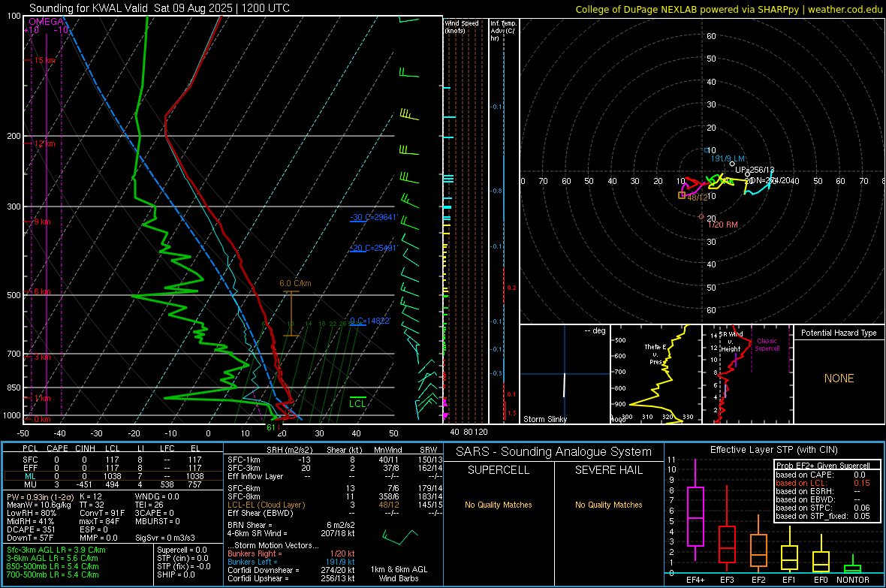886x588 pixels.
Task: Click the 0 C=14822' freezing level label
Action: (x=370, y=321)
